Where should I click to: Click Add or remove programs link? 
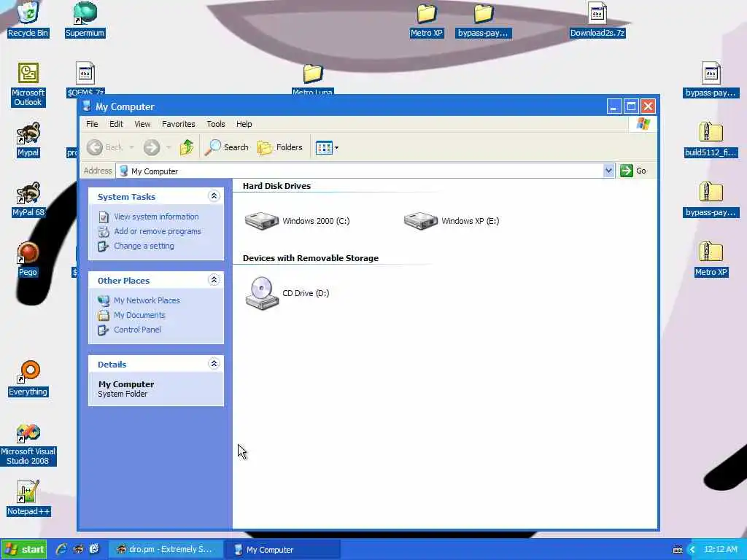pos(158,231)
